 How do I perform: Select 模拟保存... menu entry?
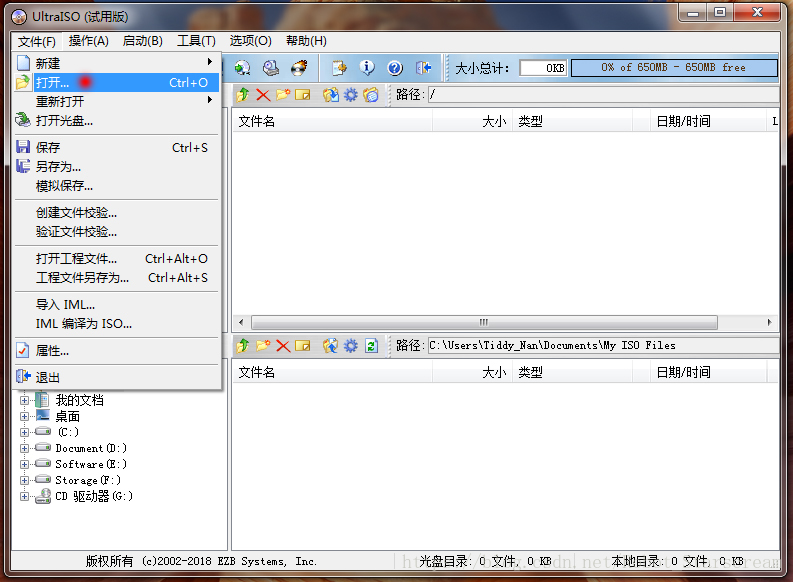[117, 186]
